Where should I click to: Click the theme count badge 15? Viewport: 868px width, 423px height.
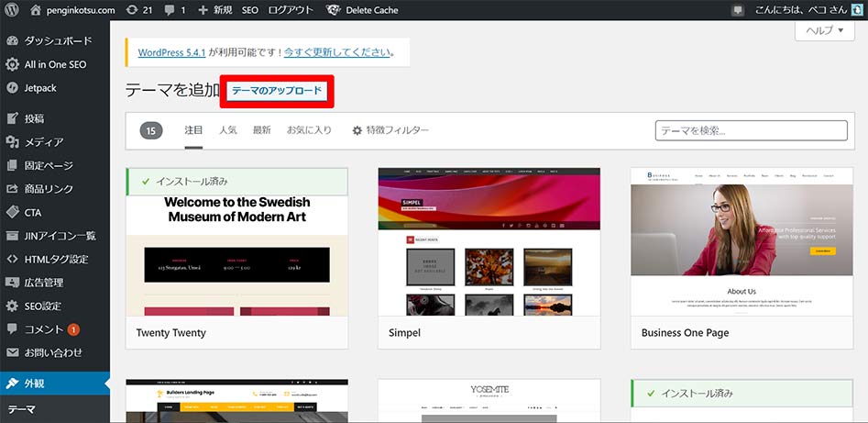tap(151, 131)
